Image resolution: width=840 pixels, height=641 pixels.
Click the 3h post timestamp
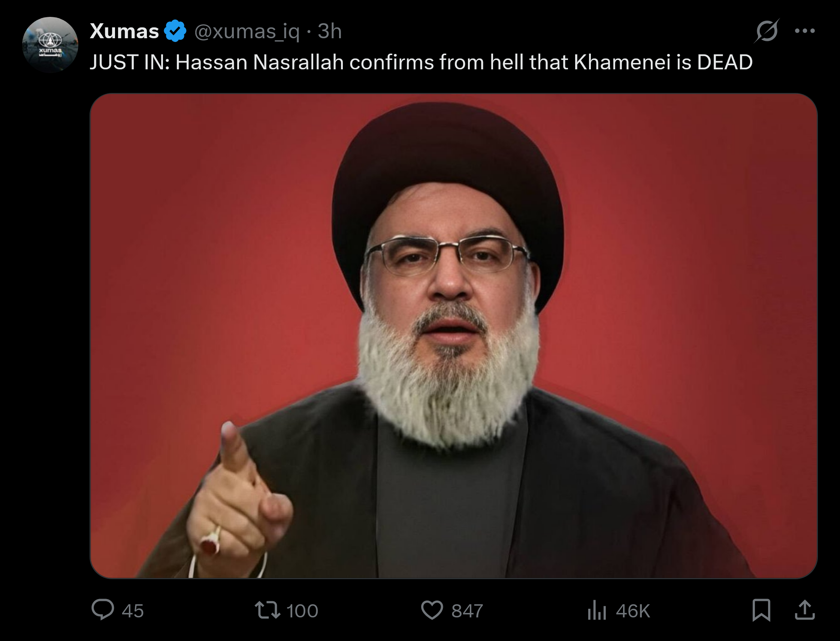coord(329,31)
